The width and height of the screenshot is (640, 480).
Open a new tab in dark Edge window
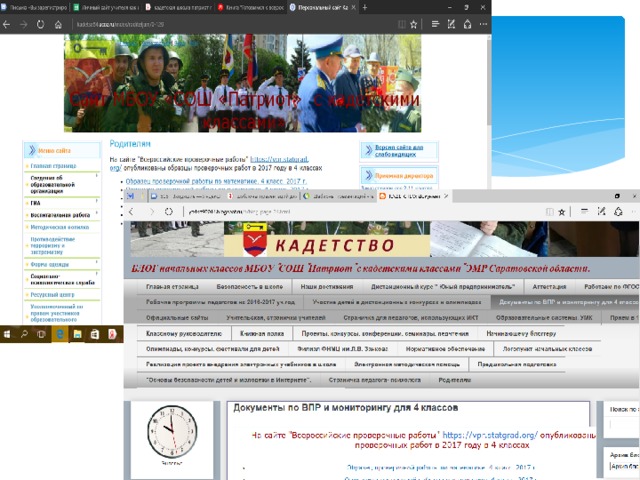pos(364,7)
